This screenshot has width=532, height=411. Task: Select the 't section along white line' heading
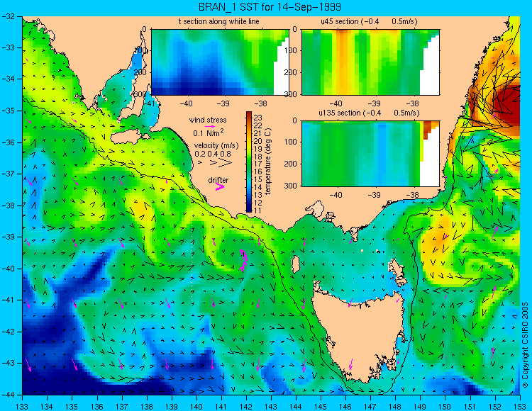pos(219,22)
